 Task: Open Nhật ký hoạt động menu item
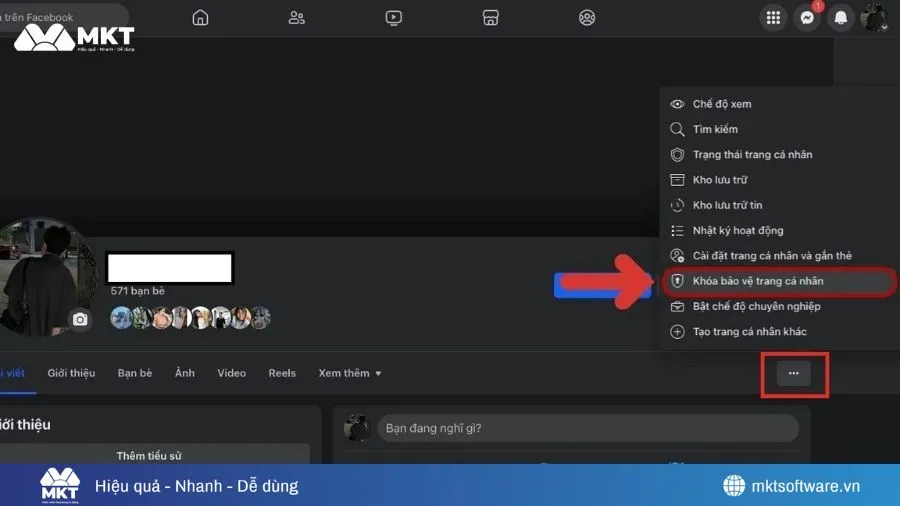pyautogui.click(x=778, y=230)
